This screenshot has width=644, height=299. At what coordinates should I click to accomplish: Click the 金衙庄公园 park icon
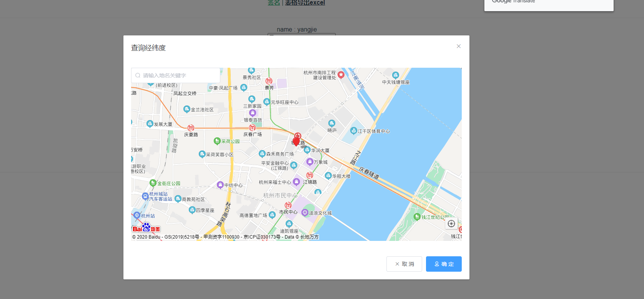point(153,183)
